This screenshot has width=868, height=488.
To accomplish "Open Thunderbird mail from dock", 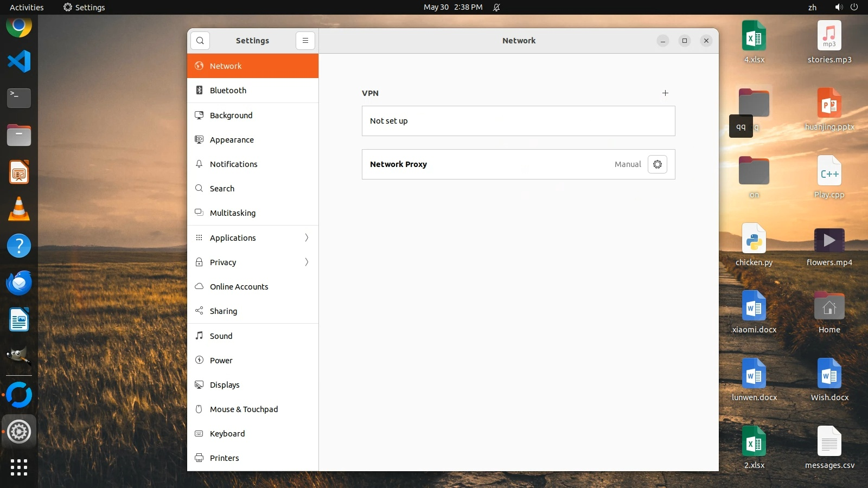I will click(x=19, y=283).
